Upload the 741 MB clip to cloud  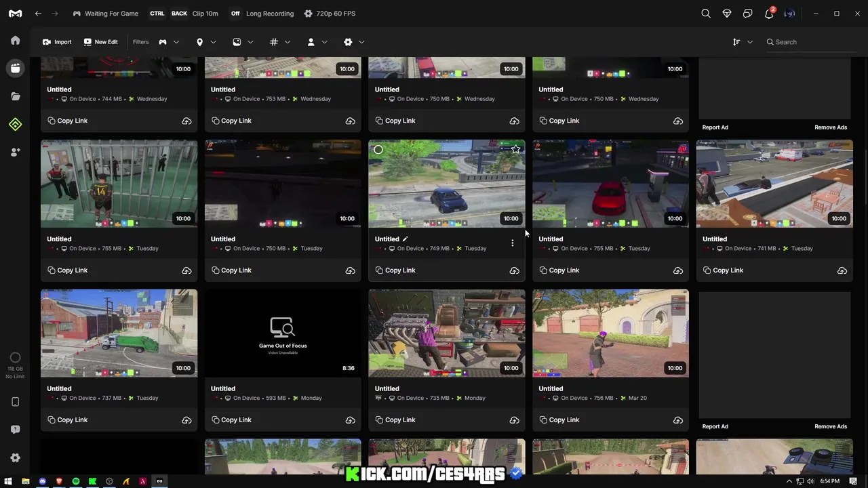click(x=842, y=270)
